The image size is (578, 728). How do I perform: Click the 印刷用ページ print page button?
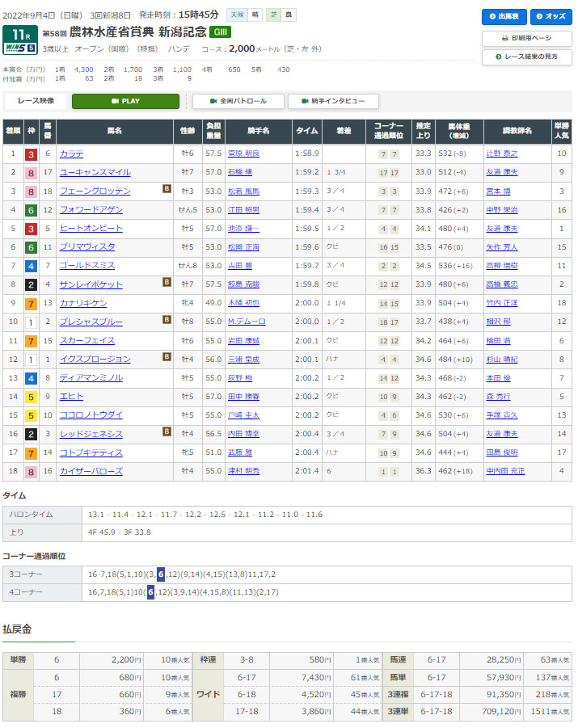click(x=526, y=38)
